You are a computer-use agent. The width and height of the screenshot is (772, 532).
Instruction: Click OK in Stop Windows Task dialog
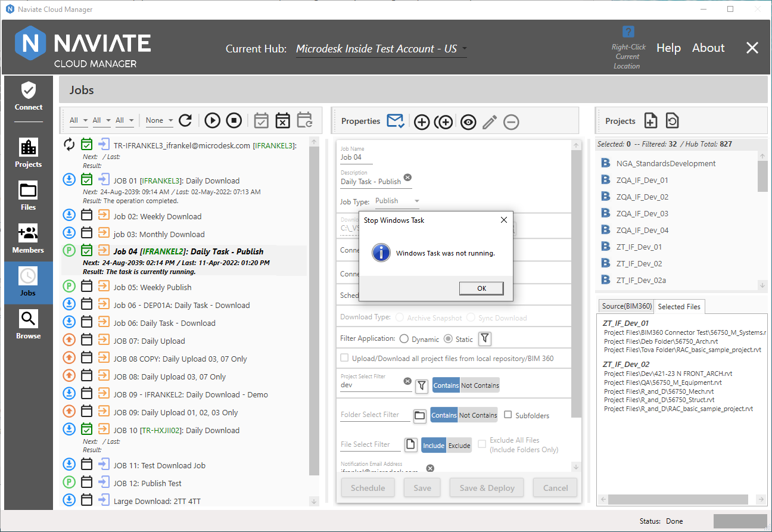481,288
